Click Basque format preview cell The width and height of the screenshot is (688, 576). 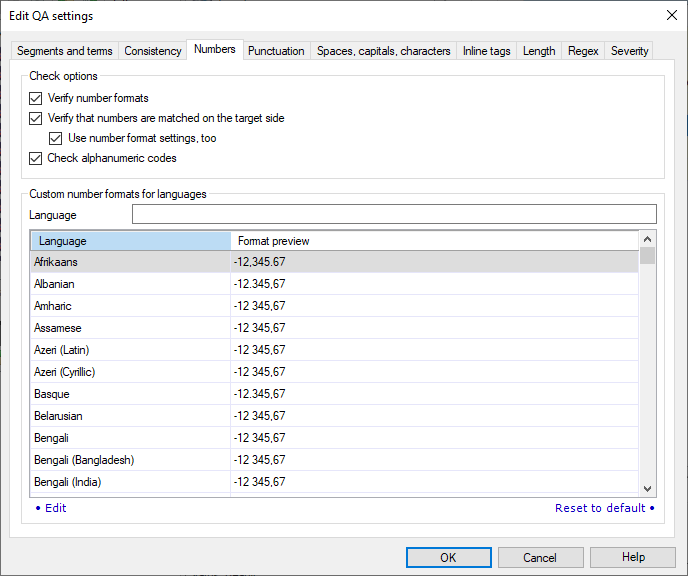(x=434, y=394)
